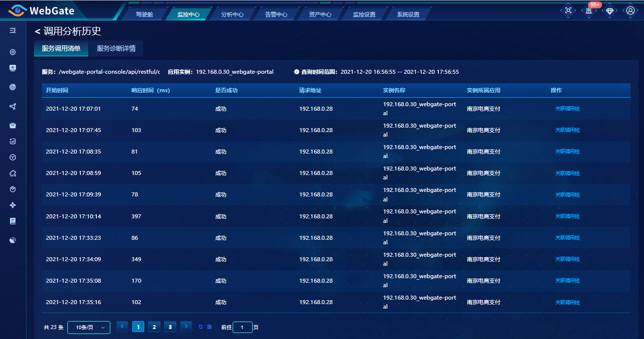The image size is (644, 339).
Task: Refresh the call list table
Action: (201, 327)
